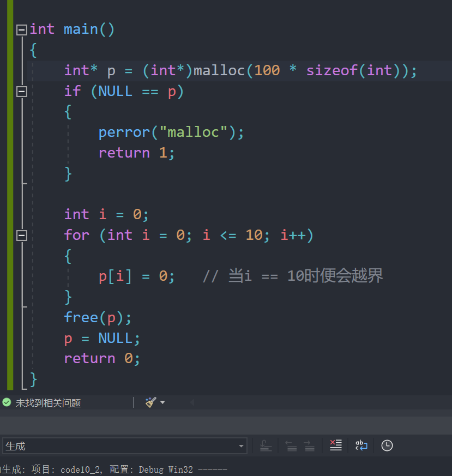This screenshot has height=476, width=452.
Task: Expand the code cleanup dropdown arrow
Action: pos(162,402)
